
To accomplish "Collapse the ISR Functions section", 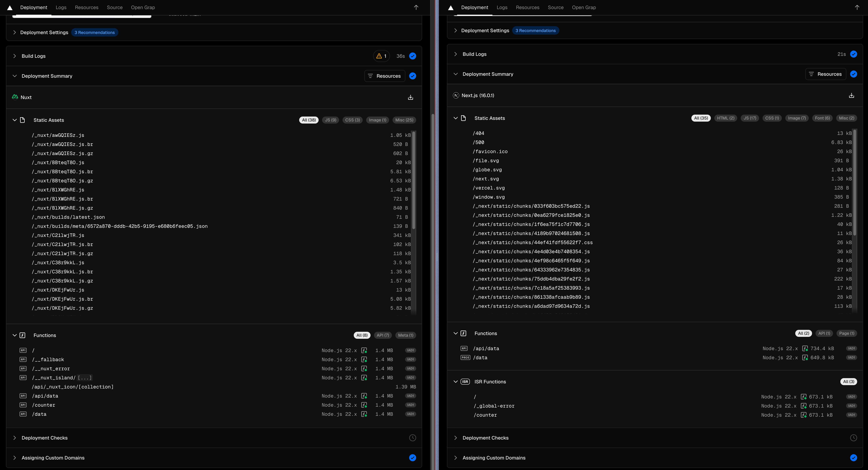I will pos(456,382).
